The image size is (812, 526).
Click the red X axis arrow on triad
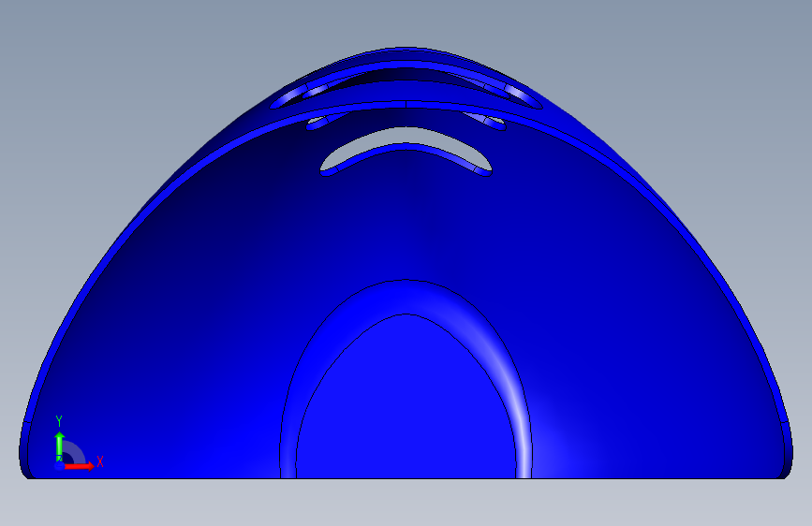[79, 466]
